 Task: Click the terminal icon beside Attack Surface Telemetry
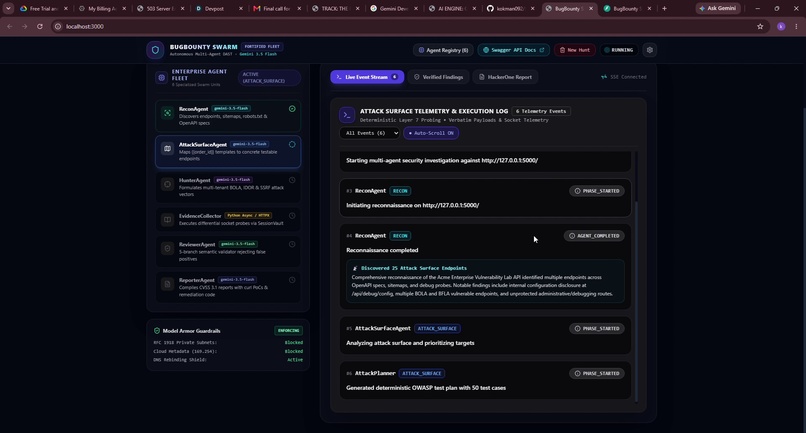click(x=347, y=115)
